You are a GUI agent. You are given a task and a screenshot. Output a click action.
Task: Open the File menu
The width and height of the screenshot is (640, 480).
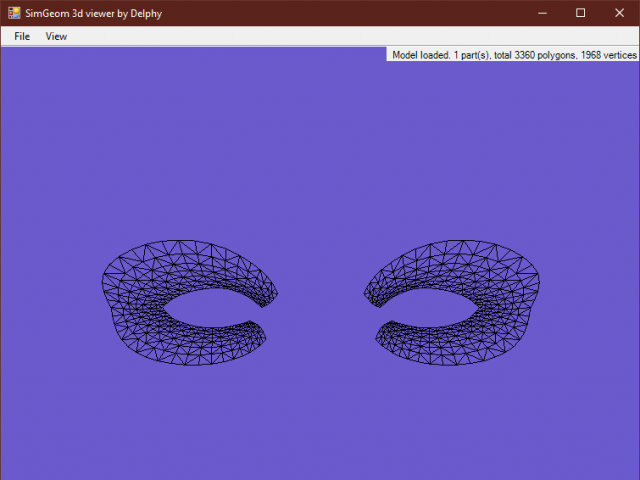(22, 36)
